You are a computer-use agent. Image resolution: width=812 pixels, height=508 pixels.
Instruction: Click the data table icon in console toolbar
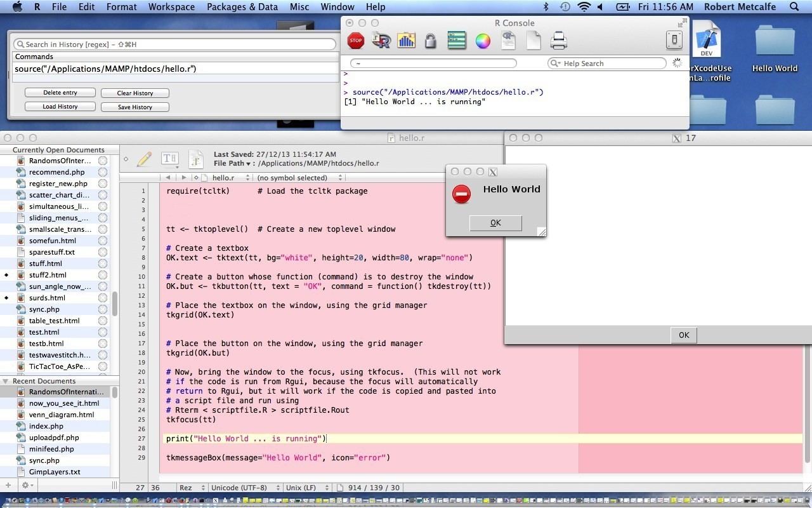(457, 40)
